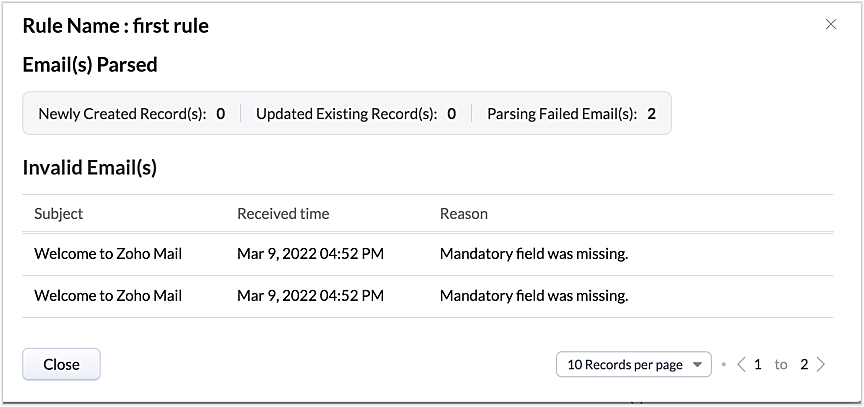Go to next page using right arrow
The width and height of the screenshot is (864, 407).
click(x=821, y=364)
